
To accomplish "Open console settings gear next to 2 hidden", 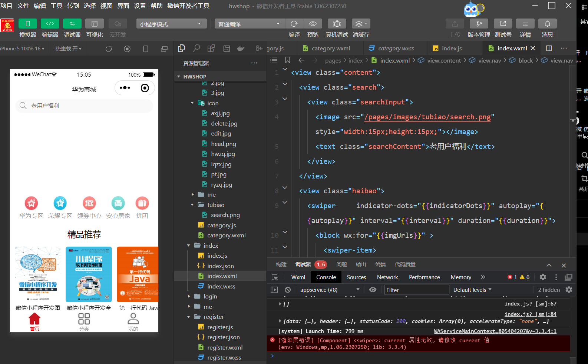I will pyautogui.click(x=569, y=290).
